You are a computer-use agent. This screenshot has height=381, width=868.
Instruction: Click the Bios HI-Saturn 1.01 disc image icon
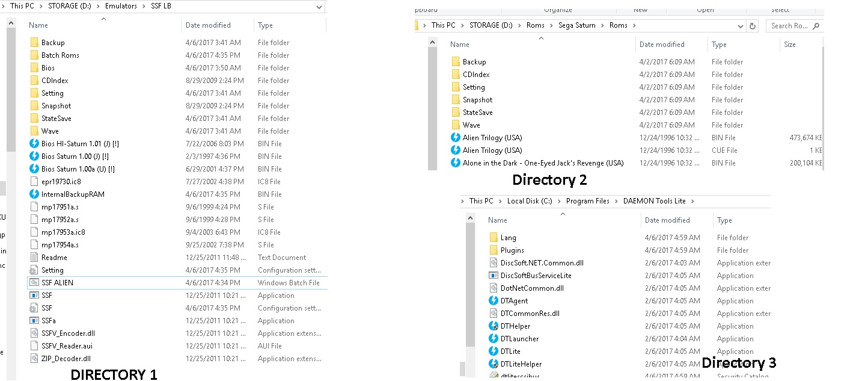[34, 144]
